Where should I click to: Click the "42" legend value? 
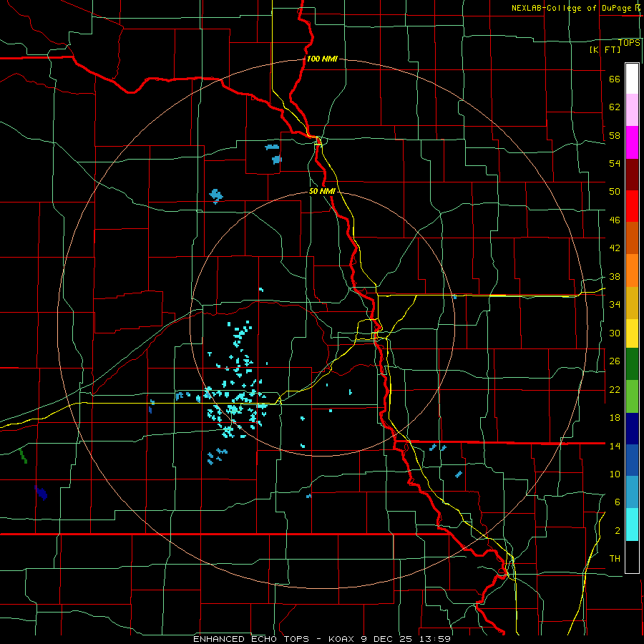615,248
